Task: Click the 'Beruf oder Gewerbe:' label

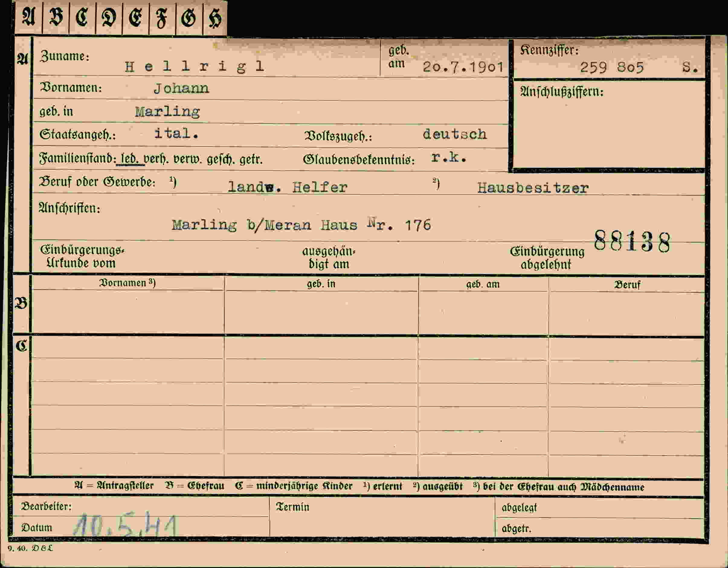Action: tap(97, 182)
